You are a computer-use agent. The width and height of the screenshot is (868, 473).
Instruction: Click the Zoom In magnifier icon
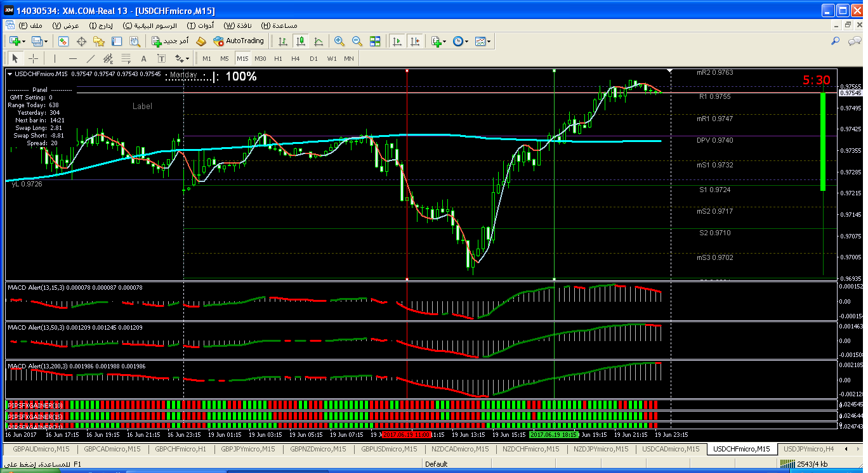click(339, 41)
